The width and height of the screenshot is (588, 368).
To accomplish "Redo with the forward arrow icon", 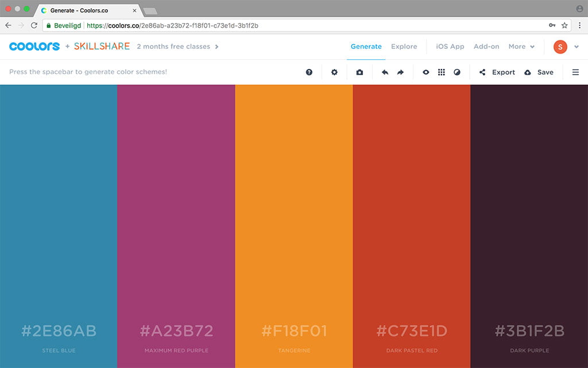I will (x=400, y=72).
